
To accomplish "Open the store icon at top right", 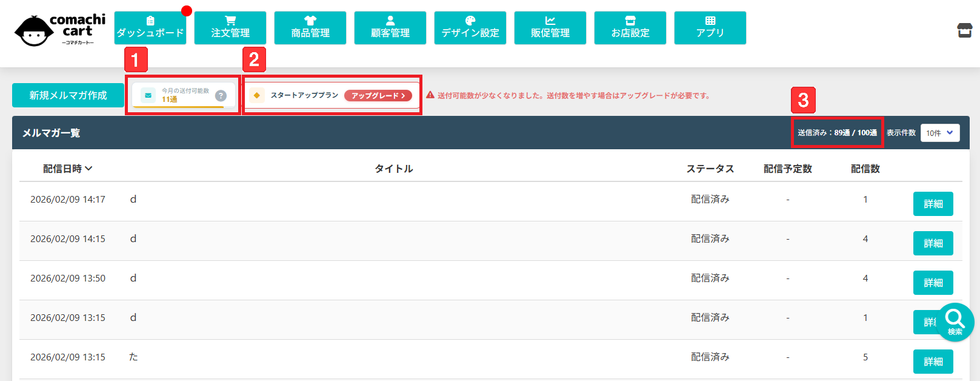I will point(964,30).
